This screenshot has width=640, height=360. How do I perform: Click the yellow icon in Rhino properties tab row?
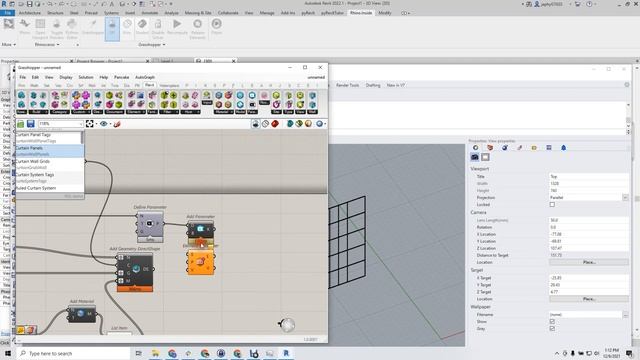pyautogui.click(x=534, y=148)
